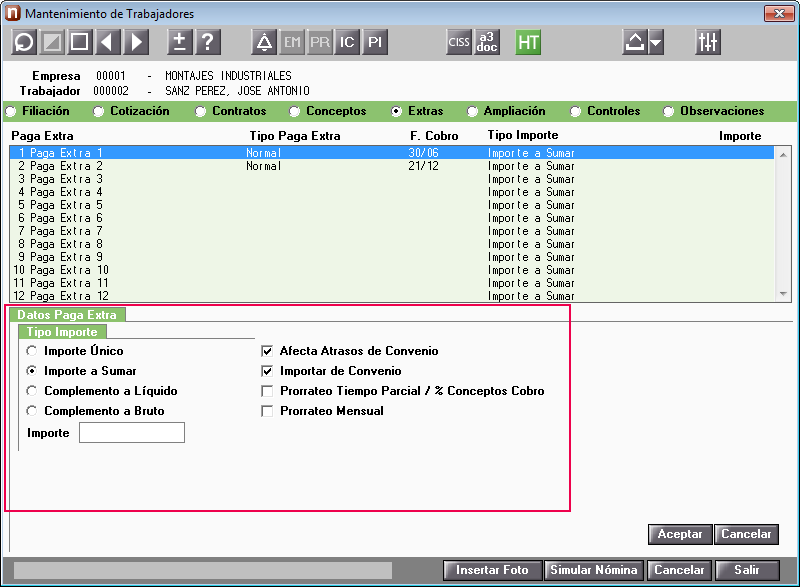This screenshot has height=587, width=800.
Task: Select row 4 Paga Extra 4
Action: click(x=391, y=192)
